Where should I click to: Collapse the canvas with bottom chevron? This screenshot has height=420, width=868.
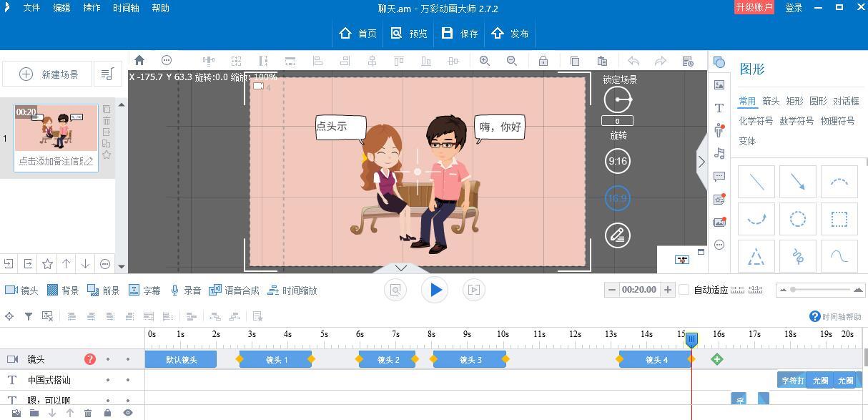point(401,268)
